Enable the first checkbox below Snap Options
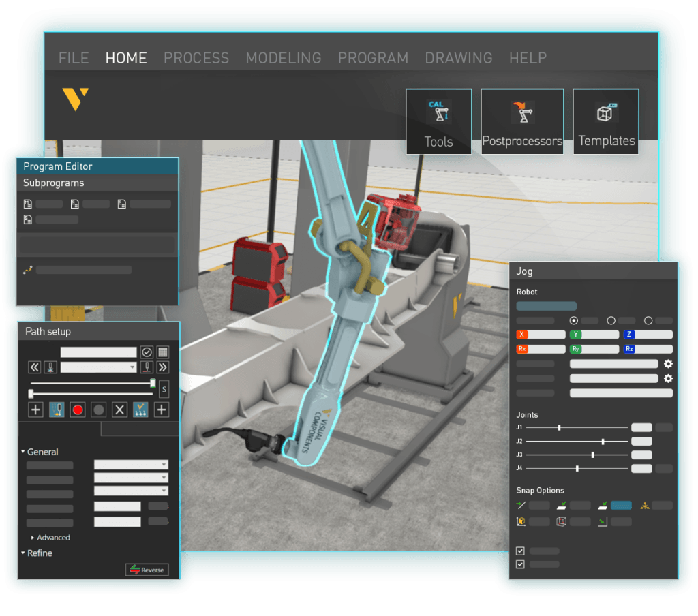Viewport: 698px width, 616px height. click(x=520, y=551)
